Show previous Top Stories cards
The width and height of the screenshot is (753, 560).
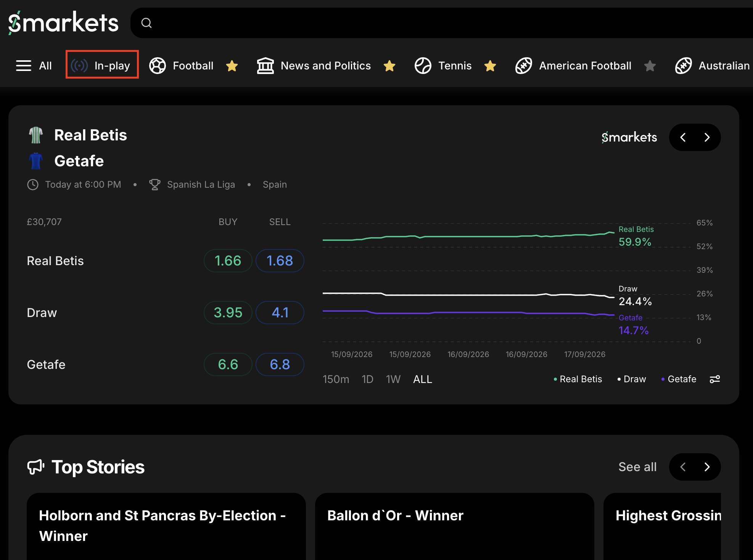click(683, 467)
